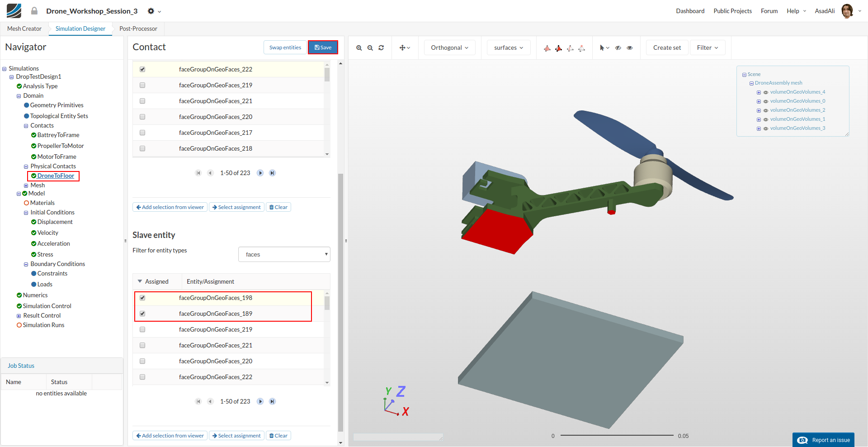Open the slave entity types filter dropdown

[284, 254]
